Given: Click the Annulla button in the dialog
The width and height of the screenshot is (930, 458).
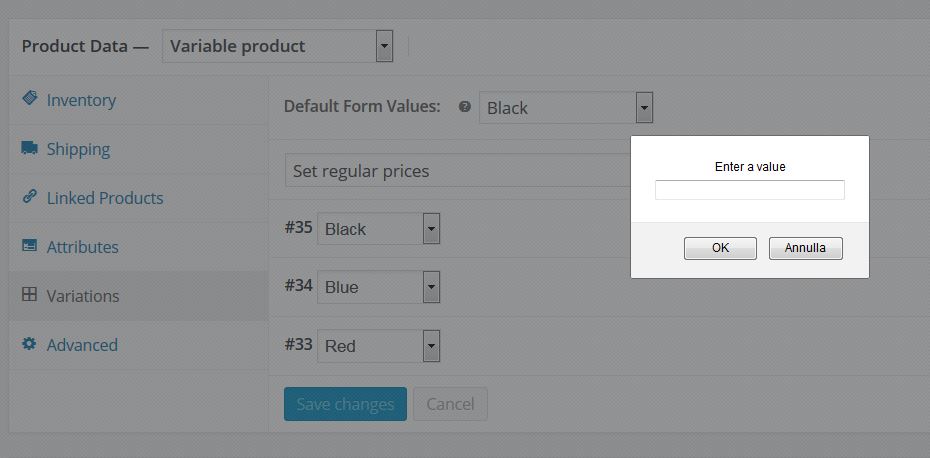Looking at the screenshot, I should pos(805,248).
